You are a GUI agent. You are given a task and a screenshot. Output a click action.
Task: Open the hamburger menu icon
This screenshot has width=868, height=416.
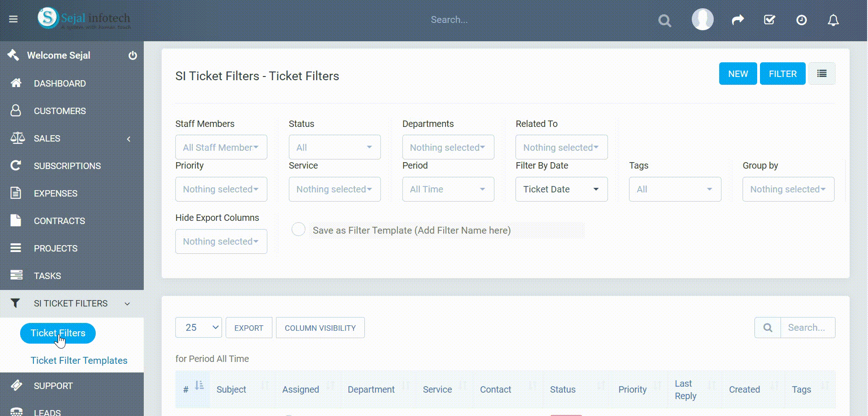(x=13, y=19)
